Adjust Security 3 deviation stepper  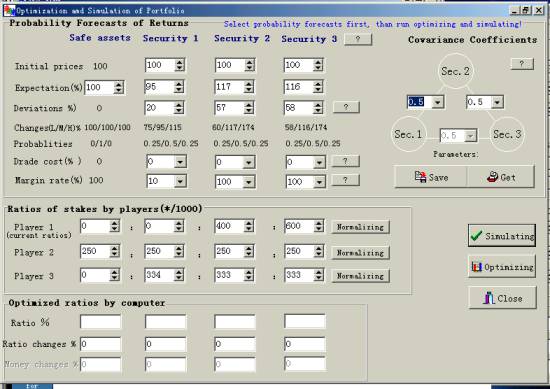318,108
